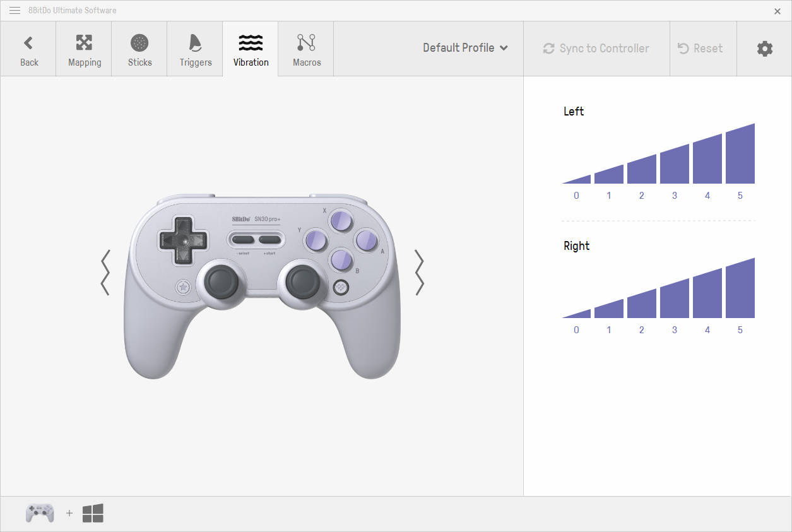Show next controller view with right chevron

(x=419, y=272)
